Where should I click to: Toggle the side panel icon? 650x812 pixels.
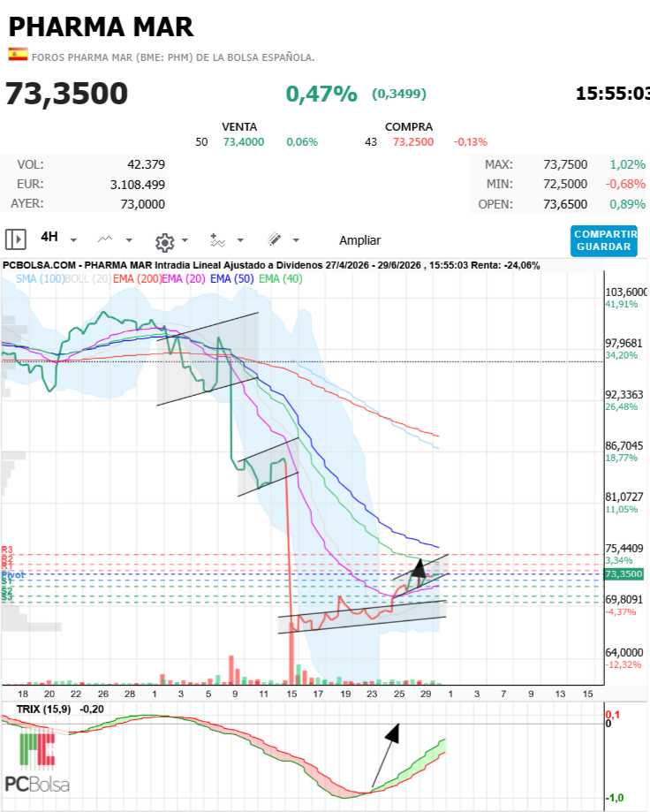16,239
